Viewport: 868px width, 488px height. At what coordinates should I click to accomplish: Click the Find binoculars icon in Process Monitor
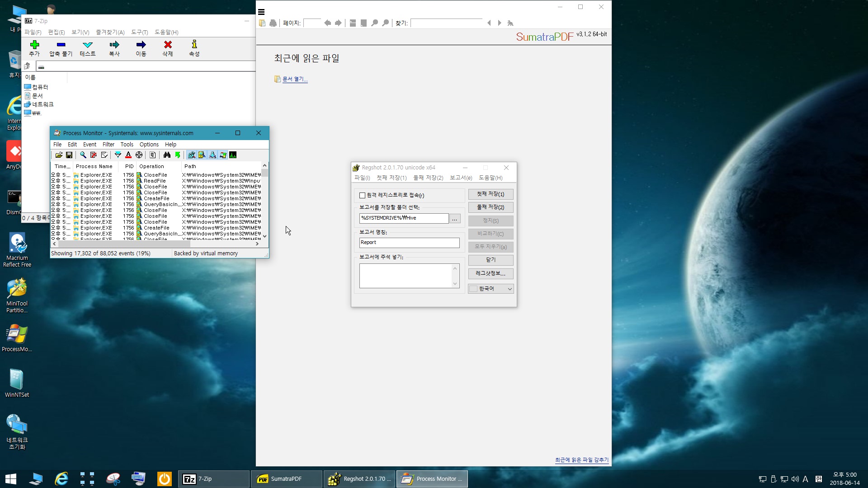pyautogui.click(x=167, y=155)
